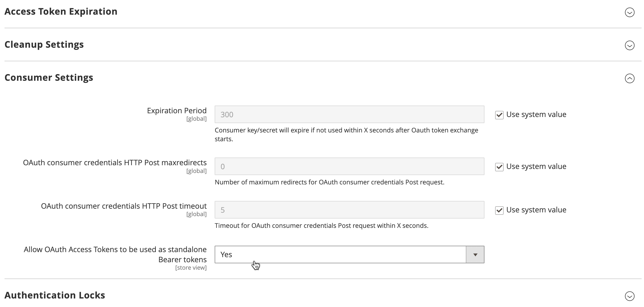Image resolution: width=644 pixels, height=307 pixels.
Task: Toggle Use system value for maxredirects
Action: 499,167
